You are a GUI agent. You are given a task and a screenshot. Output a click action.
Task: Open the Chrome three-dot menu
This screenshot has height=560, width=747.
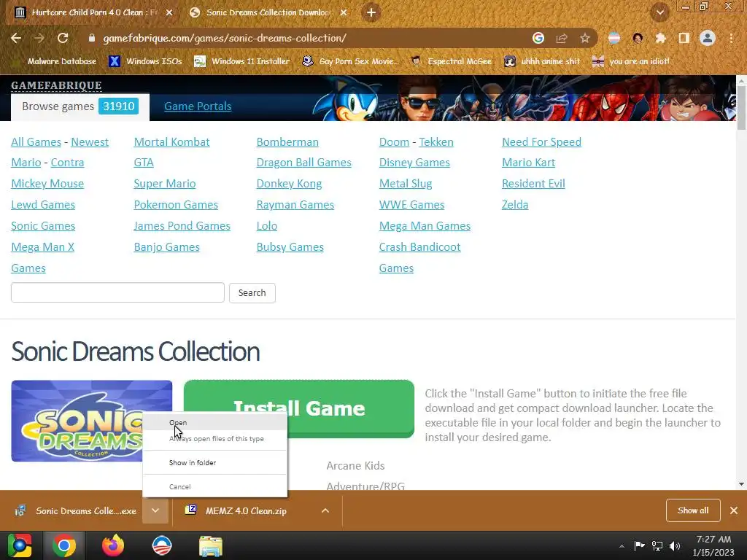(731, 38)
